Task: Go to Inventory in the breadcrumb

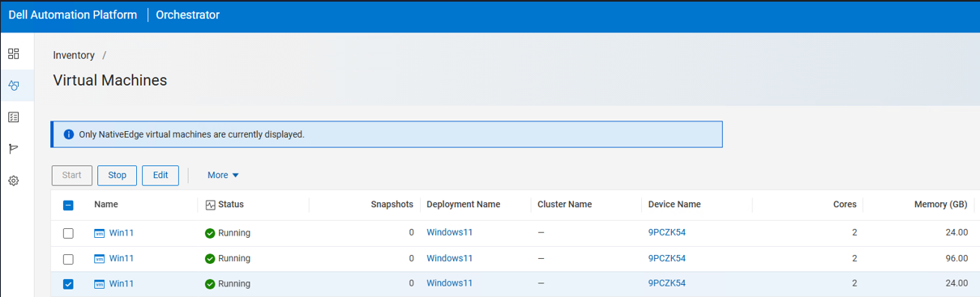Action: click(74, 55)
